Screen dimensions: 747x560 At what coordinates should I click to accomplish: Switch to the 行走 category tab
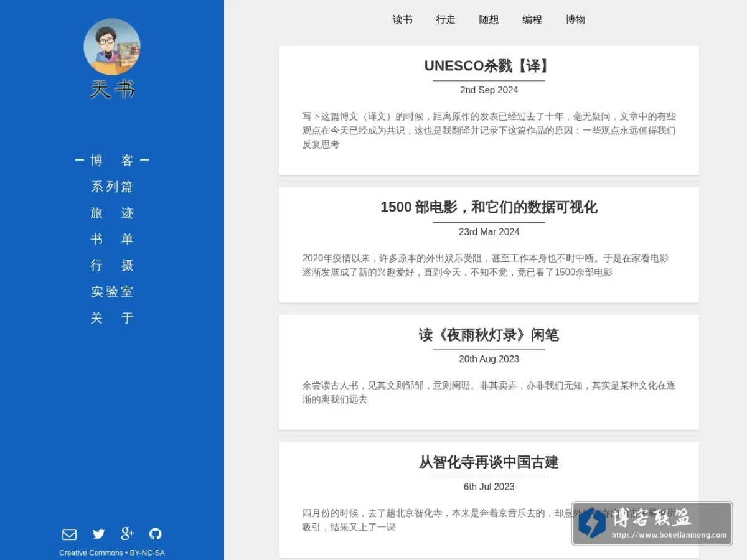click(446, 19)
